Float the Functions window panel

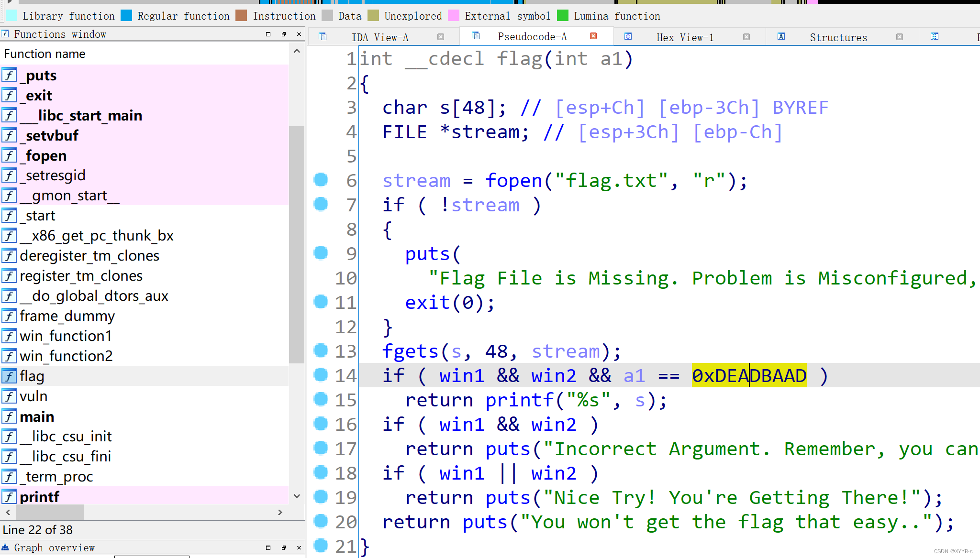(284, 34)
